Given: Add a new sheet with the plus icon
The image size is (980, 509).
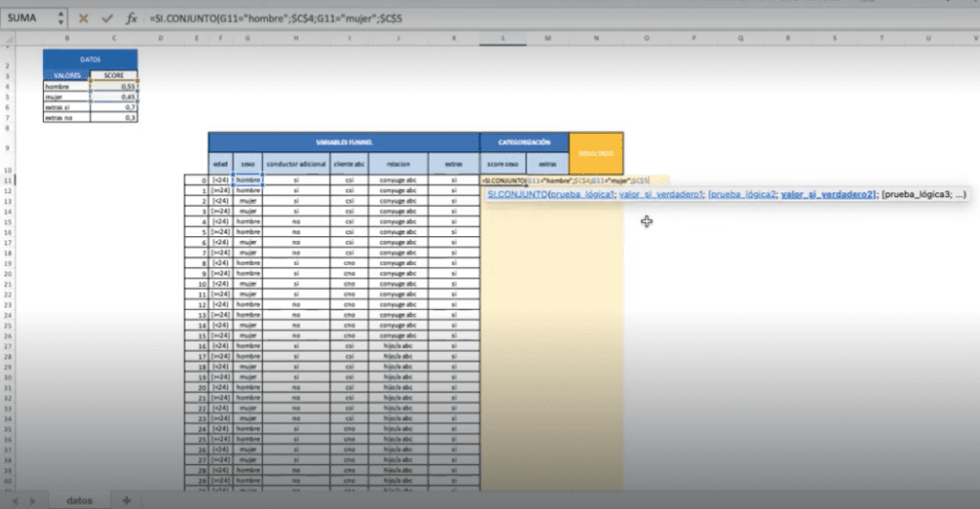Looking at the screenshot, I should coord(126,500).
